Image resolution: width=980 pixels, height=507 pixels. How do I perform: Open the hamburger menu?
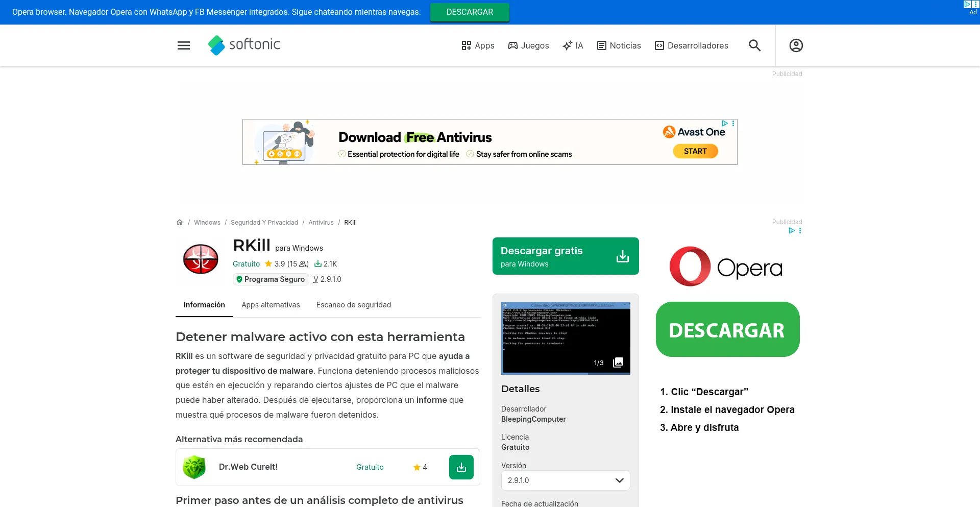[x=184, y=45]
